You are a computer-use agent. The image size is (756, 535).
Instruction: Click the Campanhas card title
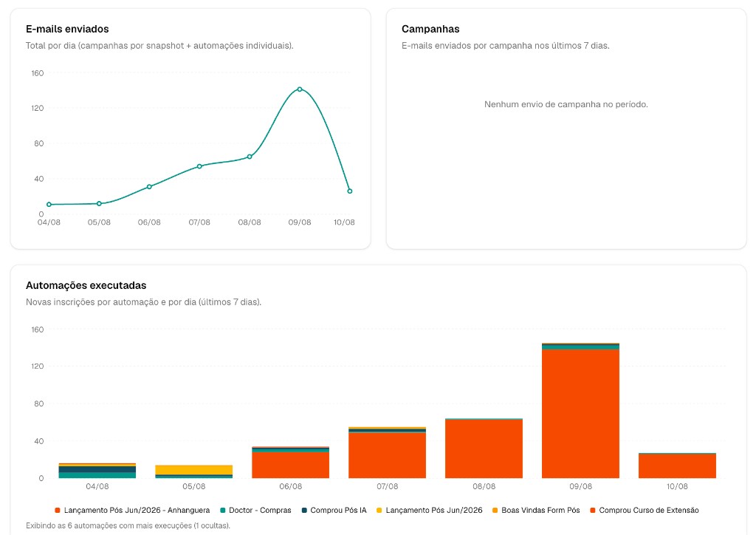[x=430, y=29]
